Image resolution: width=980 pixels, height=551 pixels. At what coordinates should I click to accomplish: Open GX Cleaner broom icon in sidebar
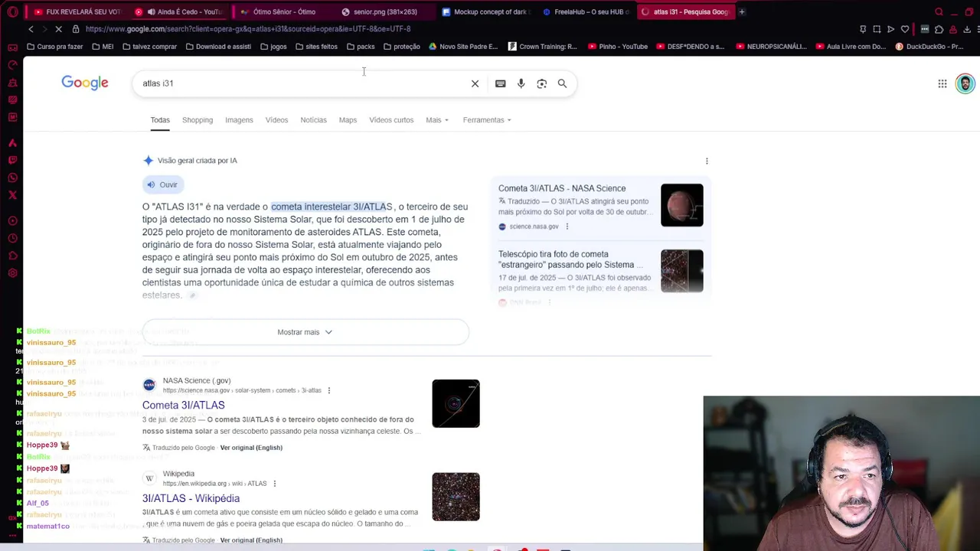pos(12,82)
